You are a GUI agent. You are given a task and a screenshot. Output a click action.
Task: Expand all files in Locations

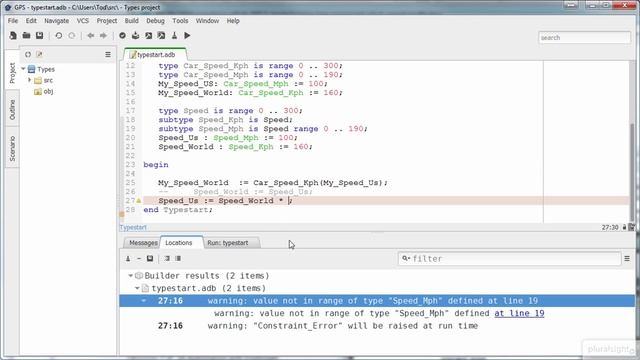167,258
